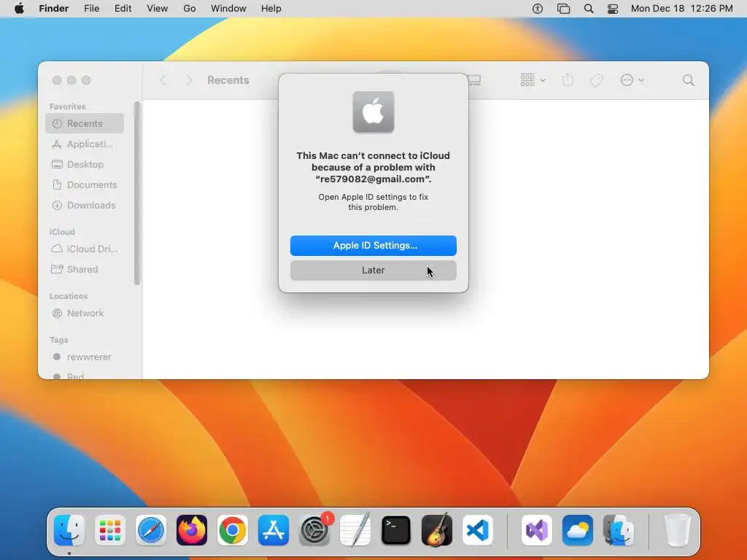The height and width of the screenshot is (560, 747).
Task: Open the App Store from the Dock
Action: click(274, 530)
